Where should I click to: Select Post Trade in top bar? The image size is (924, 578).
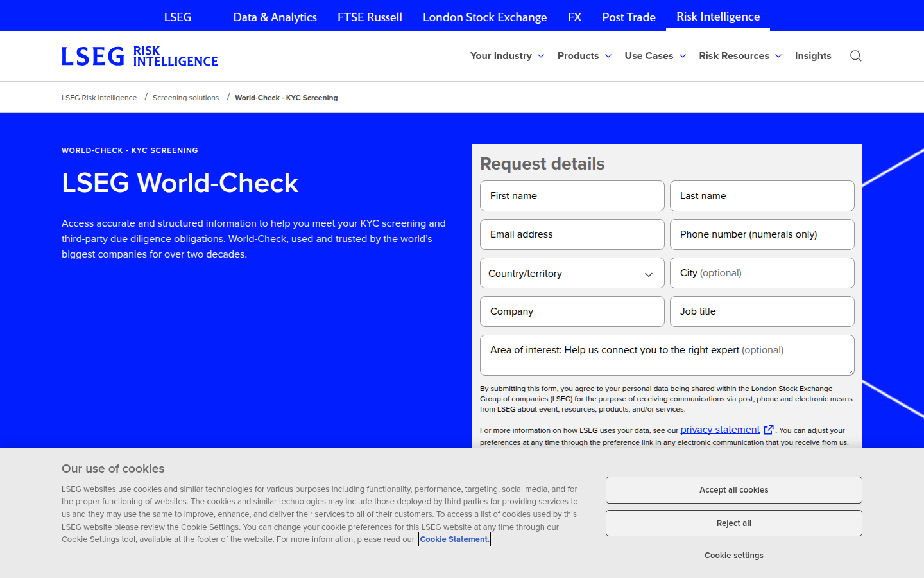tap(629, 17)
